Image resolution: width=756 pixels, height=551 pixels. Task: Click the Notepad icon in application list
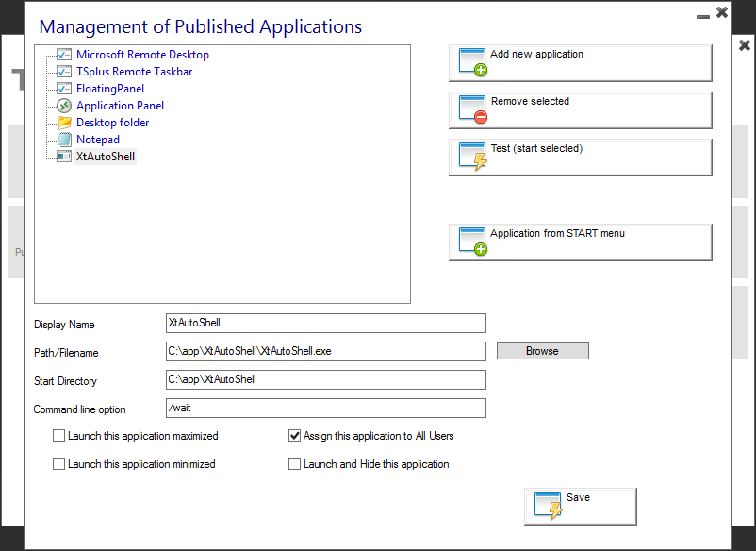point(64,140)
